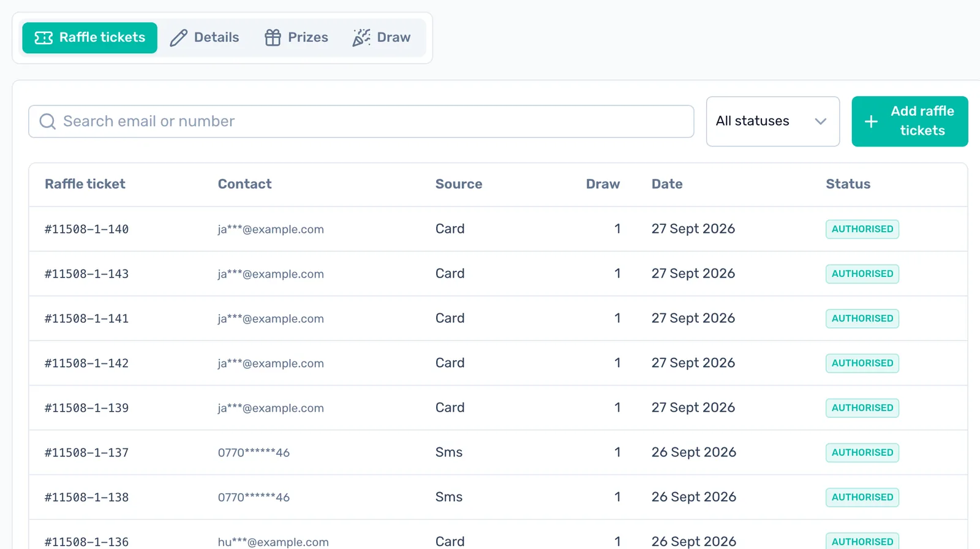Click the AUTHORISED badge for ticket #11508-1-141
Image resolution: width=980 pixels, height=549 pixels.
tap(862, 319)
